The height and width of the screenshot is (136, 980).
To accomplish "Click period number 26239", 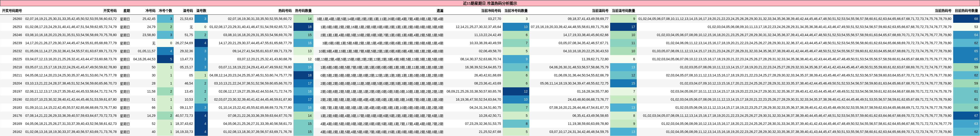I will click(x=17, y=43).
